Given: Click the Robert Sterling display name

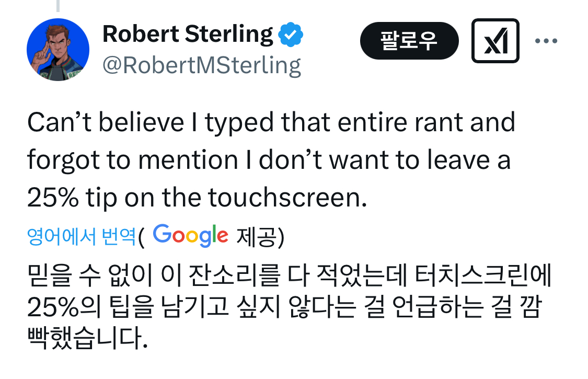Looking at the screenshot, I should (x=188, y=35).
